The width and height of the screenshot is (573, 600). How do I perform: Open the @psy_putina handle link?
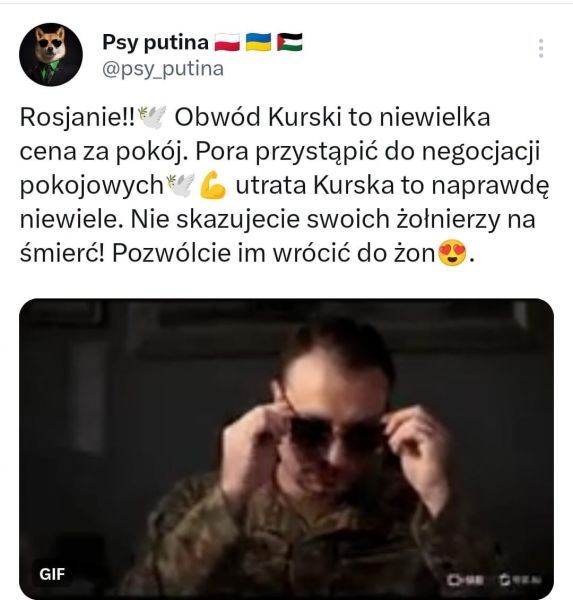point(163,69)
